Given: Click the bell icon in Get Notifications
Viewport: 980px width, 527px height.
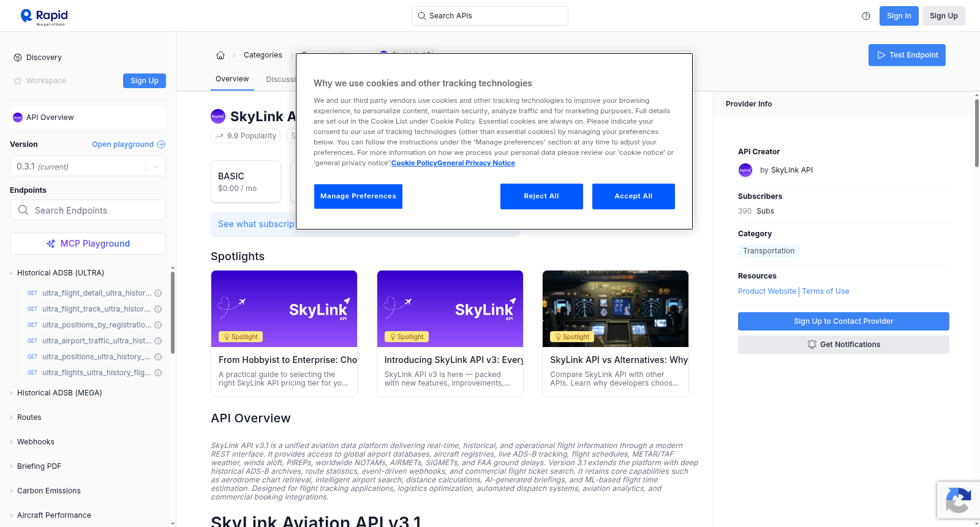Looking at the screenshot, I should [812, 345].
